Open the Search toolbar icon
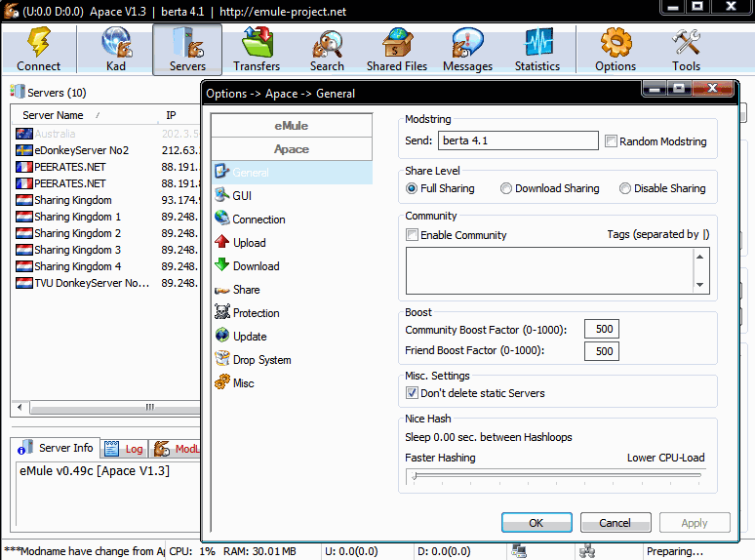755x560 pixels. click(328, 43)
